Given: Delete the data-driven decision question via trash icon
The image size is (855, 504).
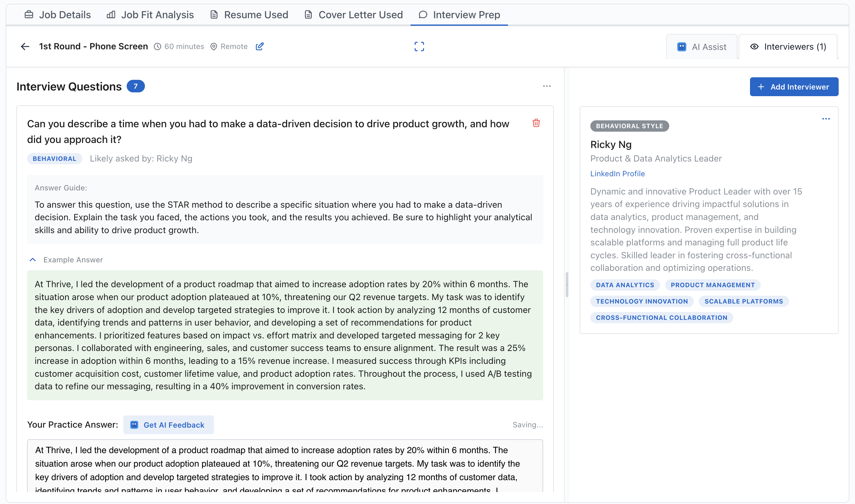Looking at the screenshot, I should coord(536,123).
